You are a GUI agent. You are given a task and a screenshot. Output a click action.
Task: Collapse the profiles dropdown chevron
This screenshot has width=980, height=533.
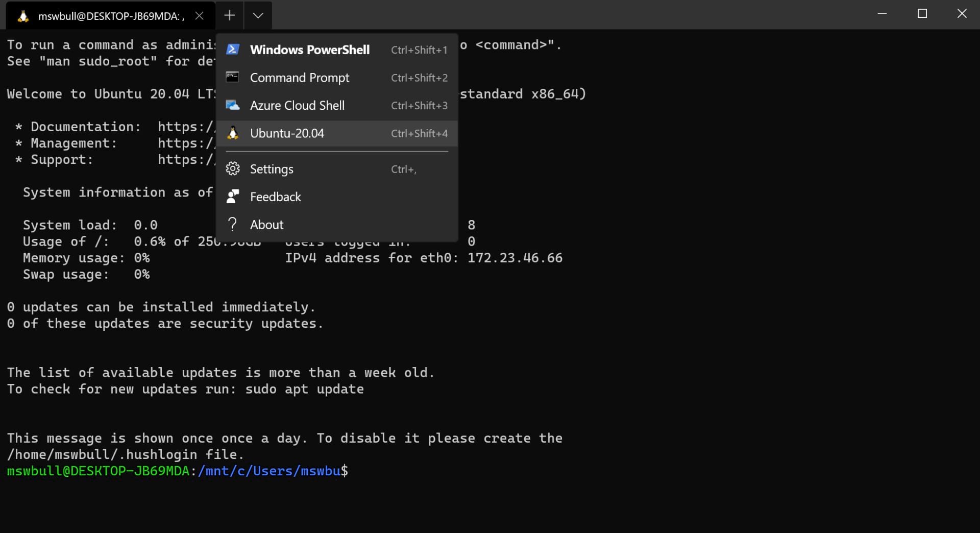(x=258, y=15)
